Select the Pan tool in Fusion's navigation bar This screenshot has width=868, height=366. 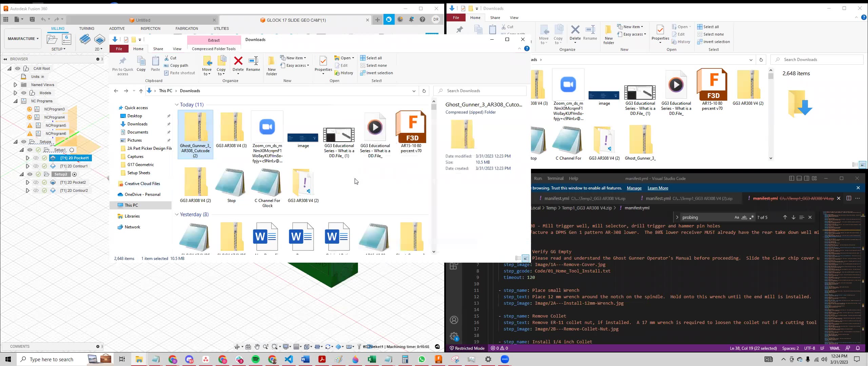[257, 347]
